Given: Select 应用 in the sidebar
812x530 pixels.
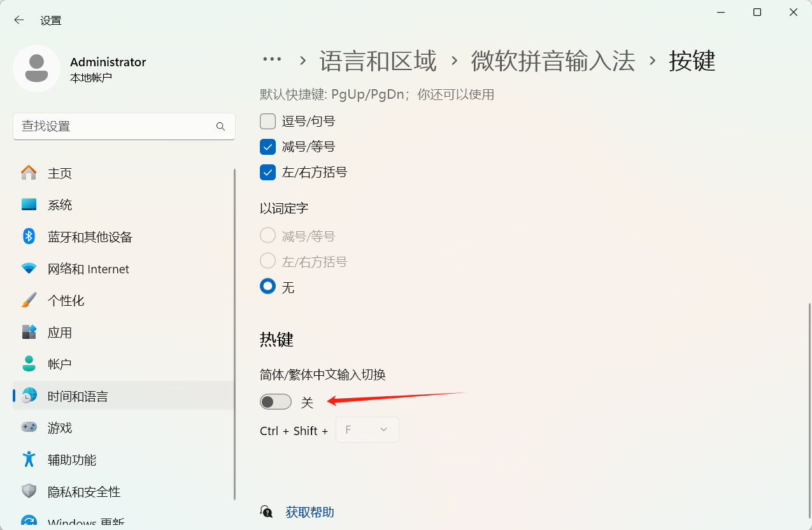Looking at the screenshot, I should tap(124, 333).
